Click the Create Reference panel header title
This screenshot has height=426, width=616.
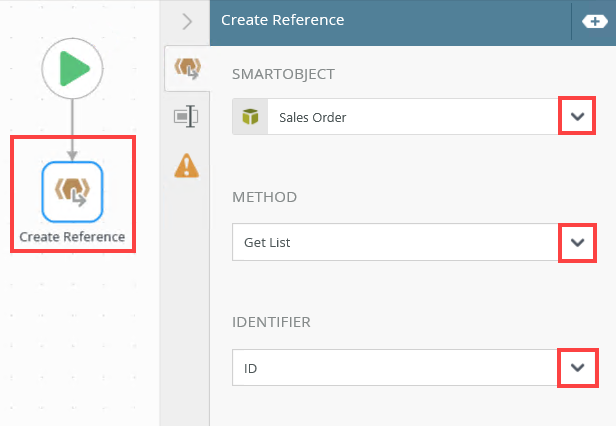pyautogui.click(x=282, y=20)
